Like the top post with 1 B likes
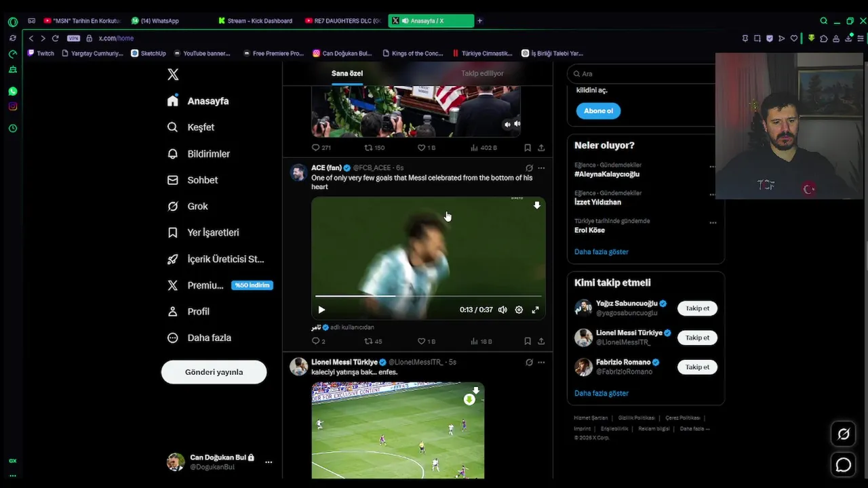Viewport: 868px width, 488px height. (x=427, y=148)
